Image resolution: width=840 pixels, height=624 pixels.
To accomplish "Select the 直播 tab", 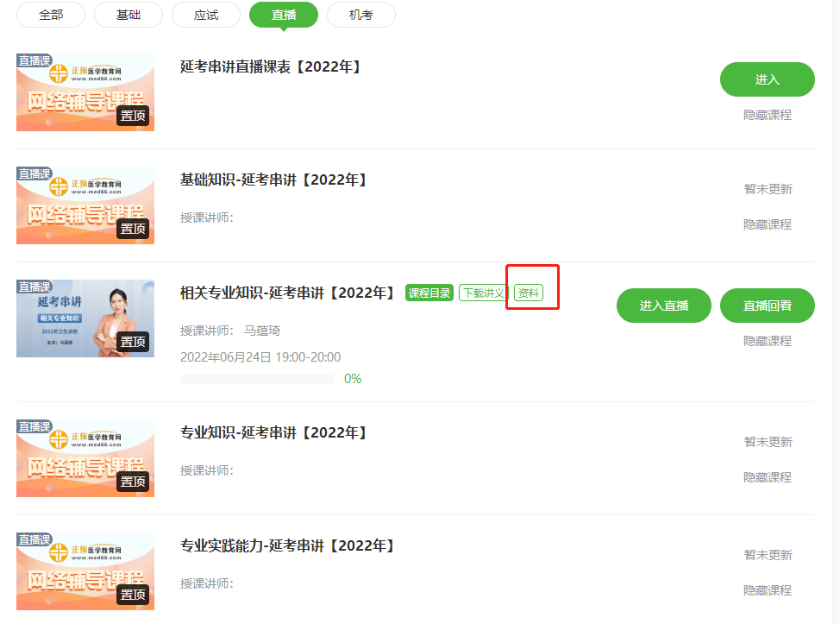I will tap(284, 15).
